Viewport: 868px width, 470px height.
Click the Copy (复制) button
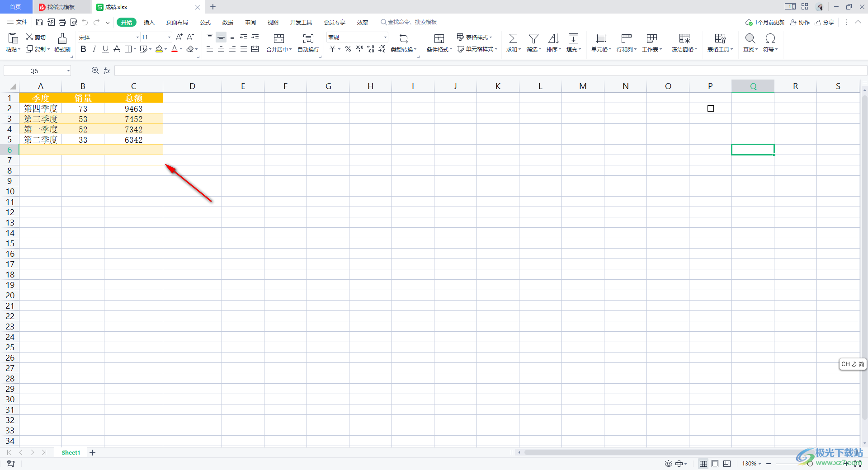coord(38,49)
